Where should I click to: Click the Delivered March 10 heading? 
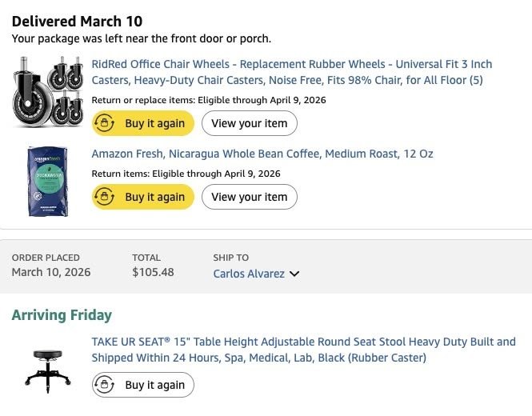77,21
